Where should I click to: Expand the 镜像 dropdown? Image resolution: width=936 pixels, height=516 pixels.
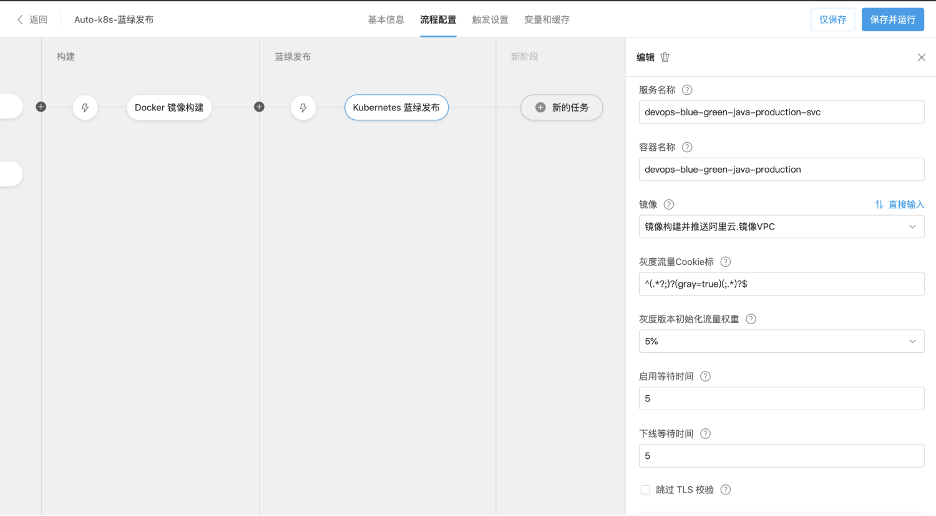coord(781,227)
